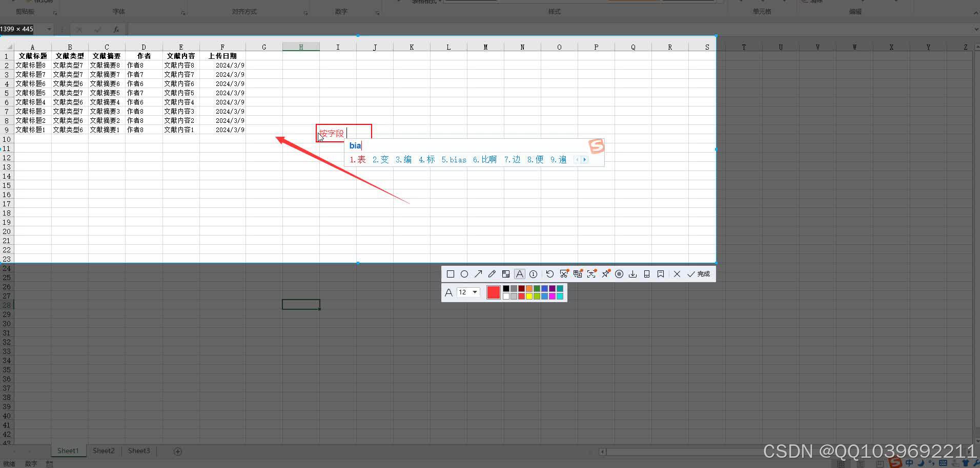Choose candidate 2 变 in IME popup

380,160
